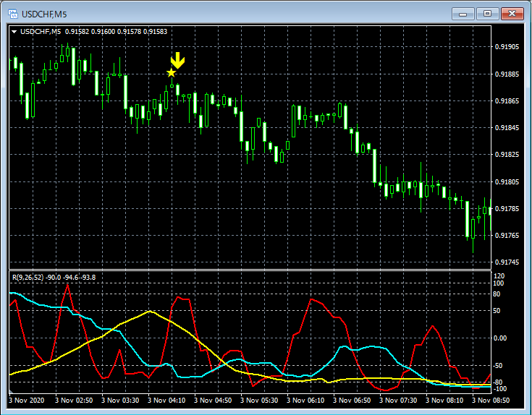Click the 120 level on indicator scale
Viewport: 532px width, 415px height.
(499, 276)
